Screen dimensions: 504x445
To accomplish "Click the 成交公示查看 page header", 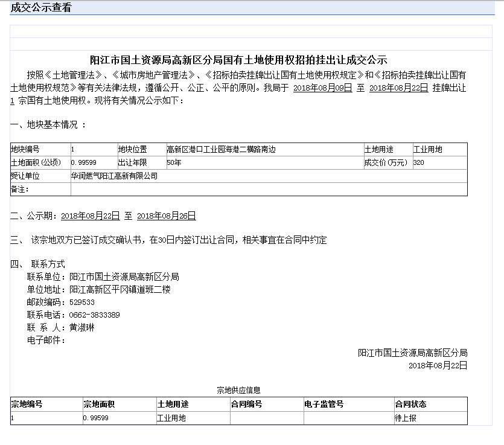I will tap(41, 7).
